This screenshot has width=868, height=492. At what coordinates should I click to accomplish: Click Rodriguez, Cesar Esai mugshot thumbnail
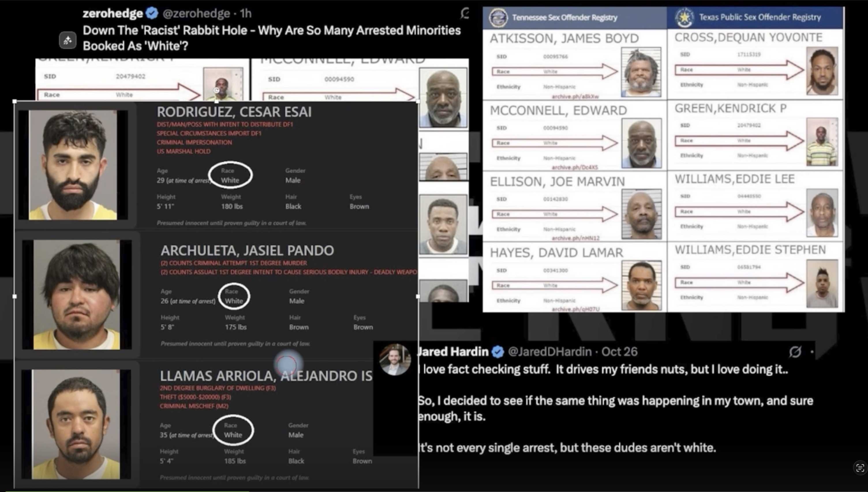[73, 165]
